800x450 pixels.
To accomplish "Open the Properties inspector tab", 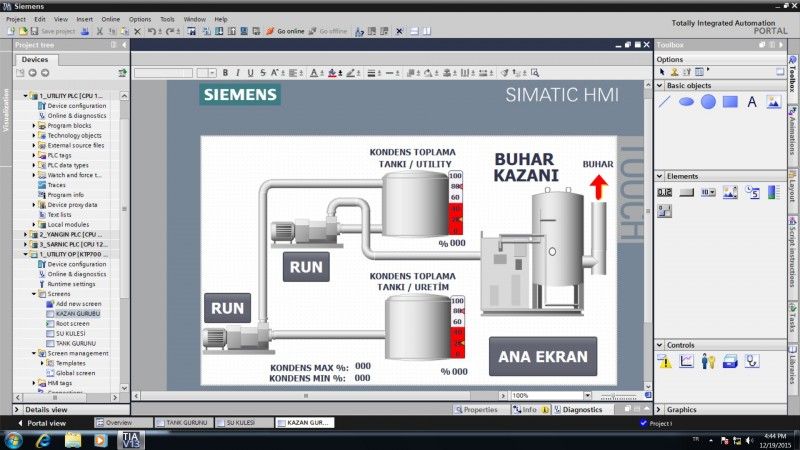I will (480, 409).
